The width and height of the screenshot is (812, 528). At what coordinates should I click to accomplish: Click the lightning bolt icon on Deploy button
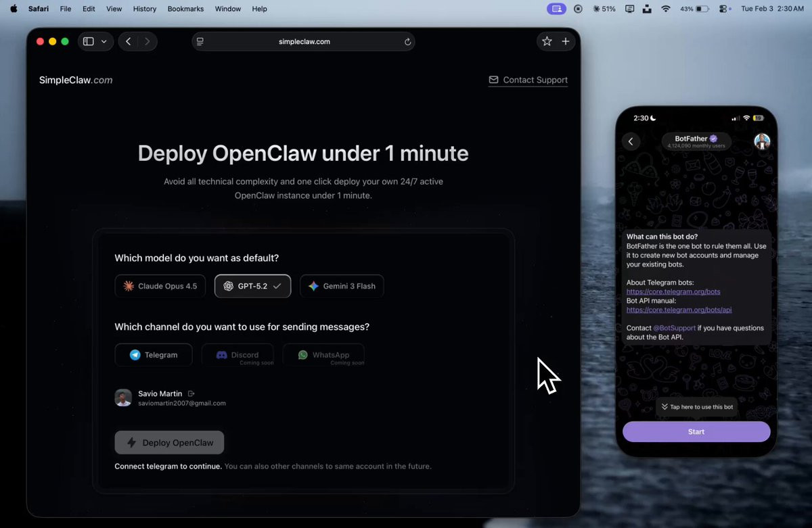click(x=132, y=443)
